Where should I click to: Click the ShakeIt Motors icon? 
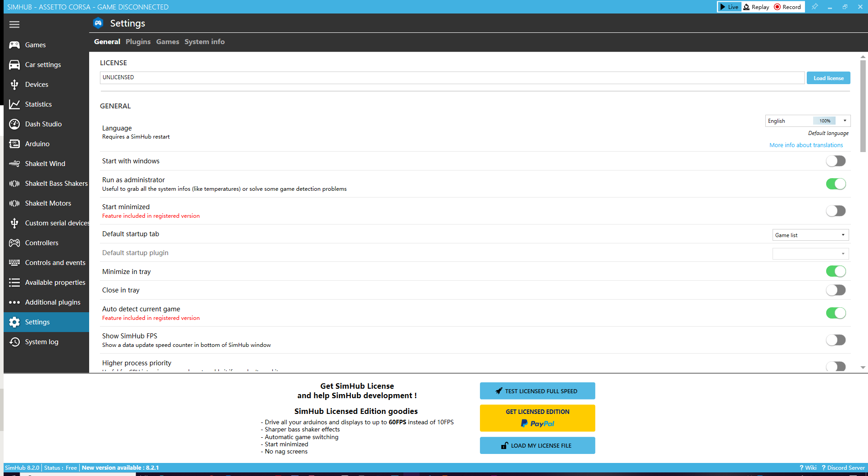point(14,203)
